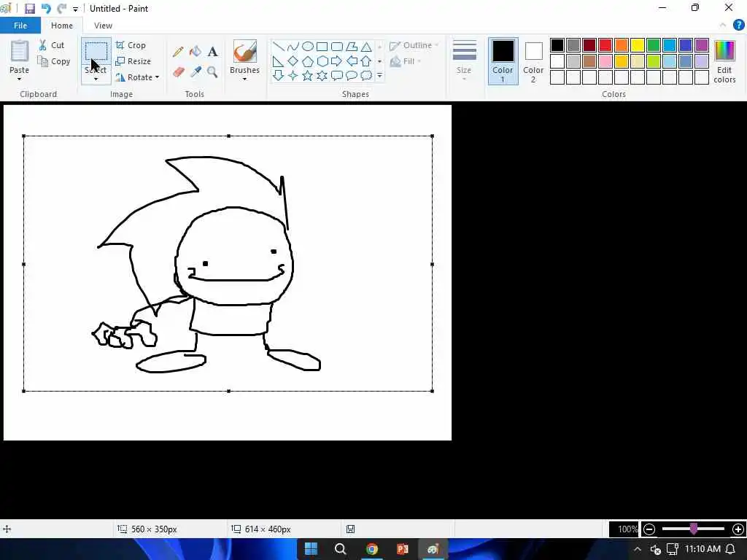Select the Color picker eyedropper tool

[x=196, y=72]
